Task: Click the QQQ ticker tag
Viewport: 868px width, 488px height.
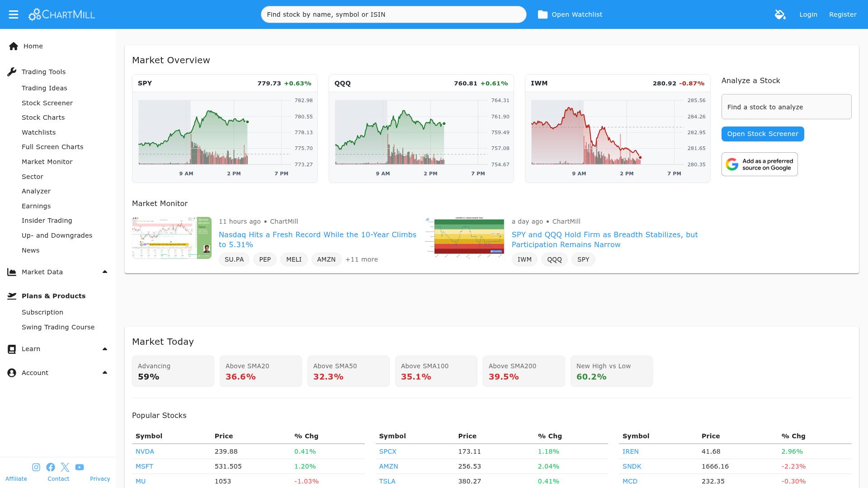Action: [x=554, y=259]
